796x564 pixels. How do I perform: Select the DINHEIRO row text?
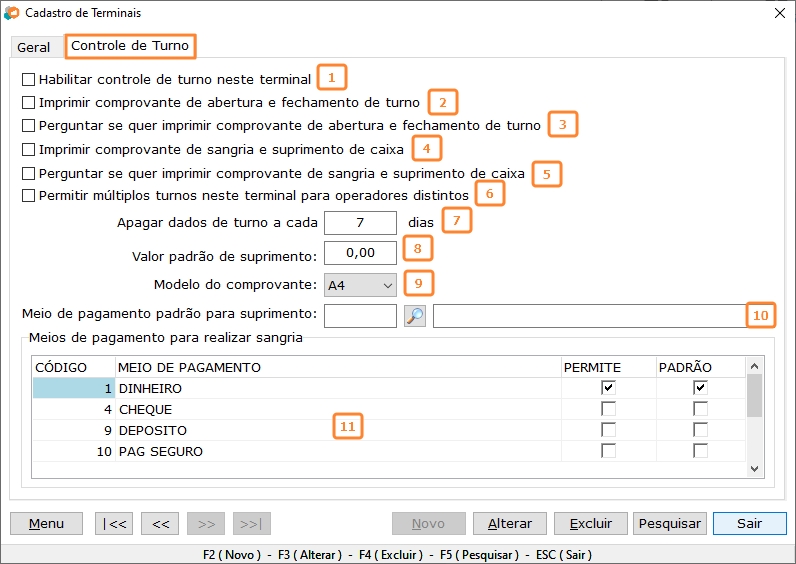[x=150, y=388]
